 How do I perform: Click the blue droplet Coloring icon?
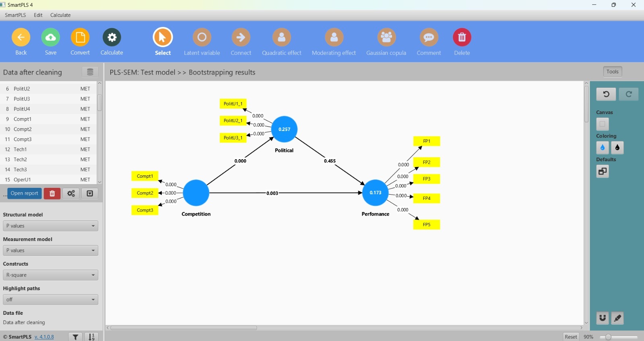click(602, 148)
